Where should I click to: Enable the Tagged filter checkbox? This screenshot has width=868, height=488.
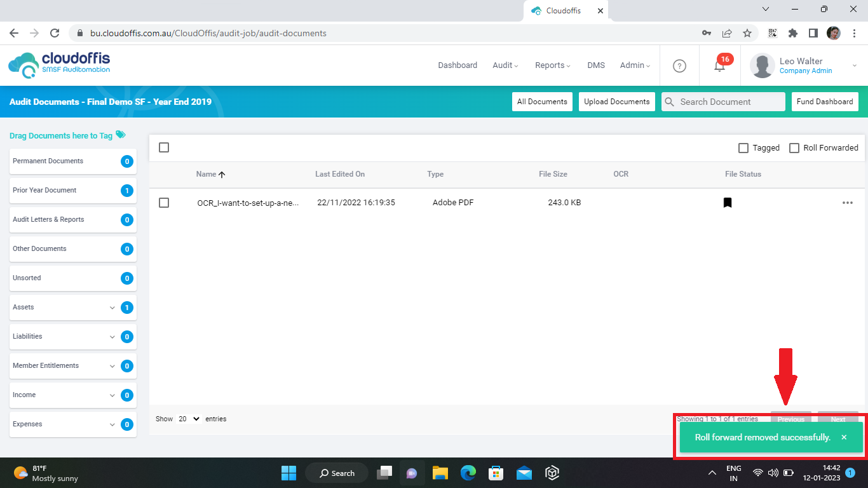(x=743, y=148)
